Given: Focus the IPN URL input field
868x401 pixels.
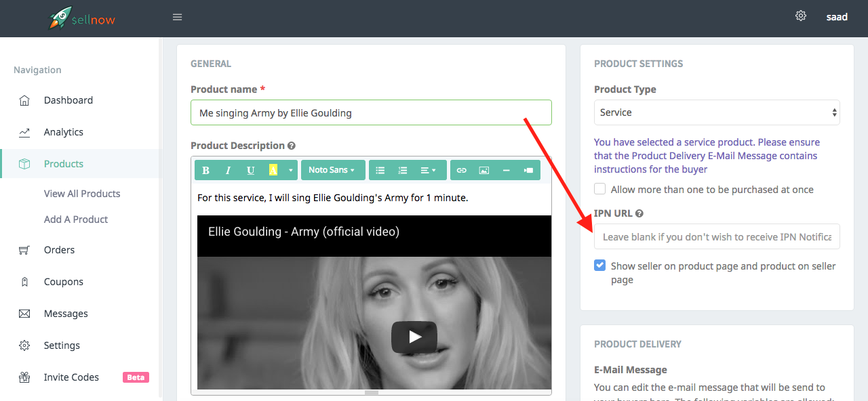Looking at the screenshot, I should pyautogui.click(x=717, y=236).
